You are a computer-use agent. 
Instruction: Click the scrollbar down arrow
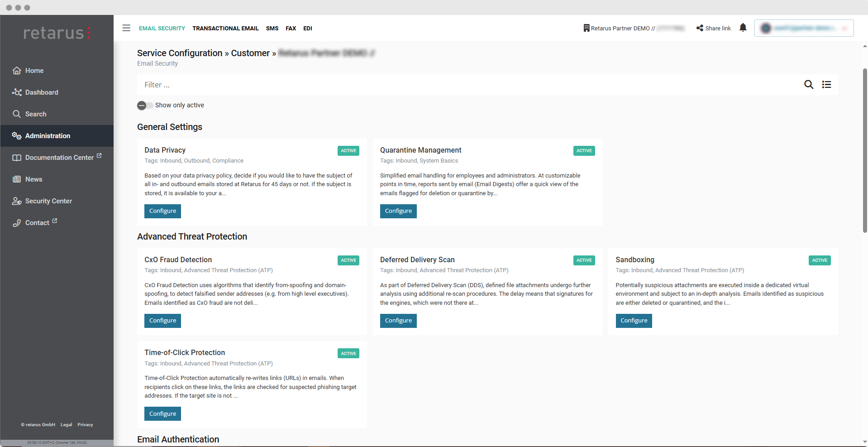865,442
